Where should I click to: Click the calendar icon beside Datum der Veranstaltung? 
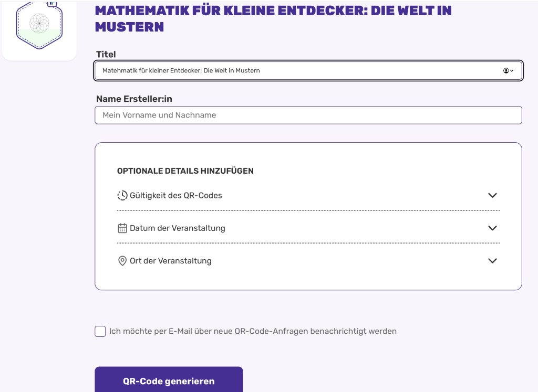click(122, 228)
